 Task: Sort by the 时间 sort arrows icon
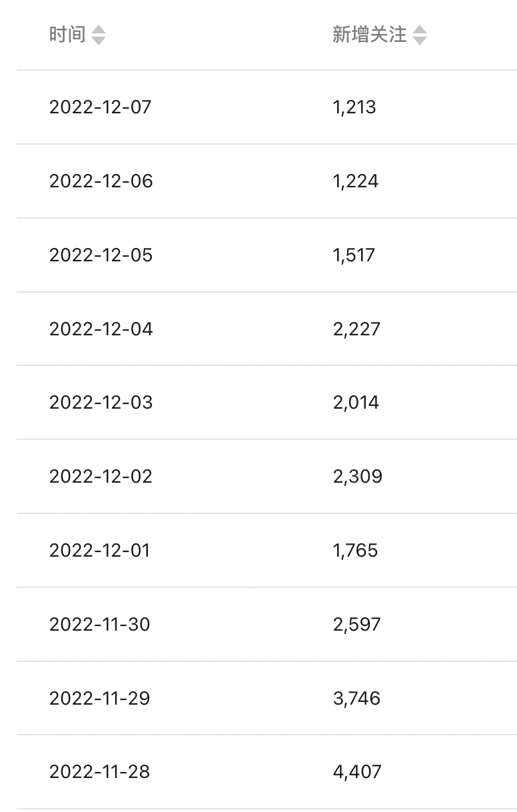(x=99, y=35)
